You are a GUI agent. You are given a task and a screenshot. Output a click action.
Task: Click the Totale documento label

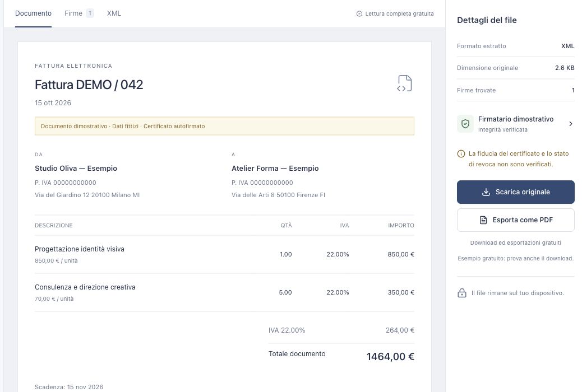297,354
